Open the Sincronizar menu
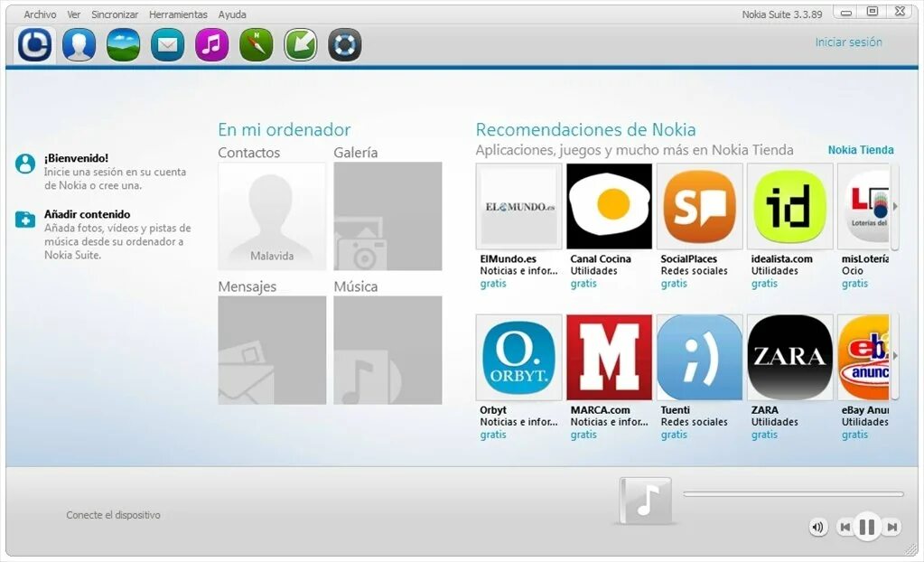Screen dimensions: 924x562 115,14
